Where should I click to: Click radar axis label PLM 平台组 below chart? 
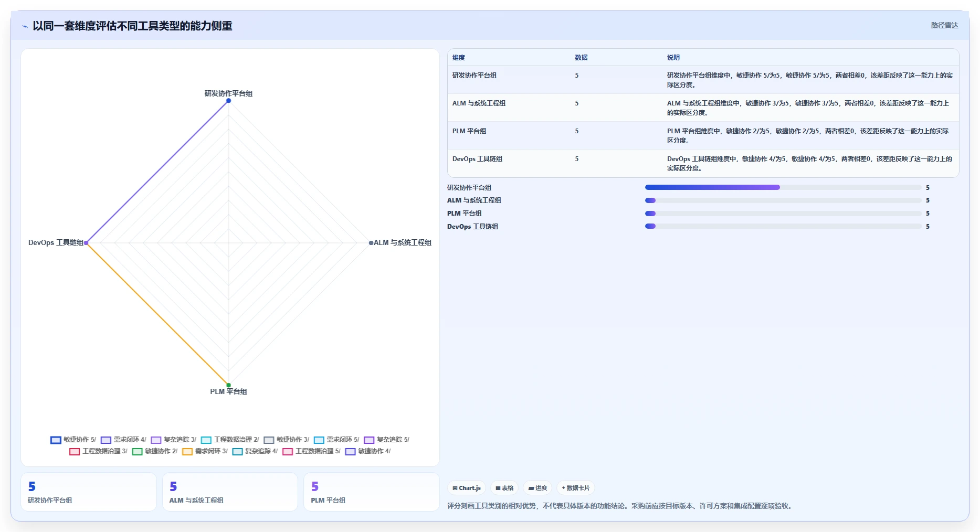(x=228, y=392)
